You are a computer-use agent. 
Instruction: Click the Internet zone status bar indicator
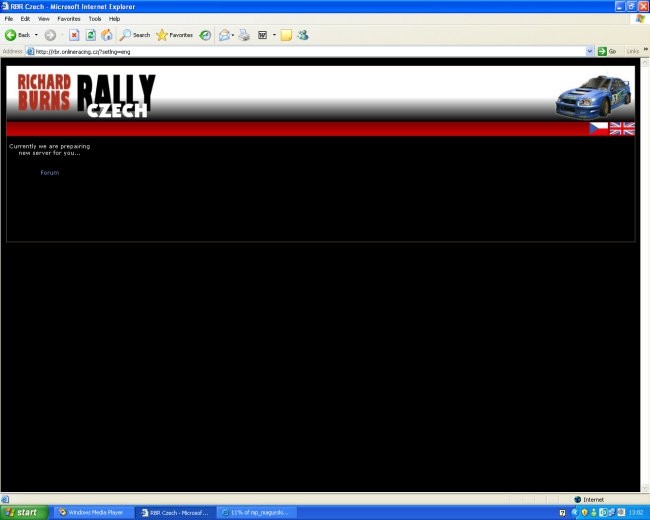pos(589,499)
